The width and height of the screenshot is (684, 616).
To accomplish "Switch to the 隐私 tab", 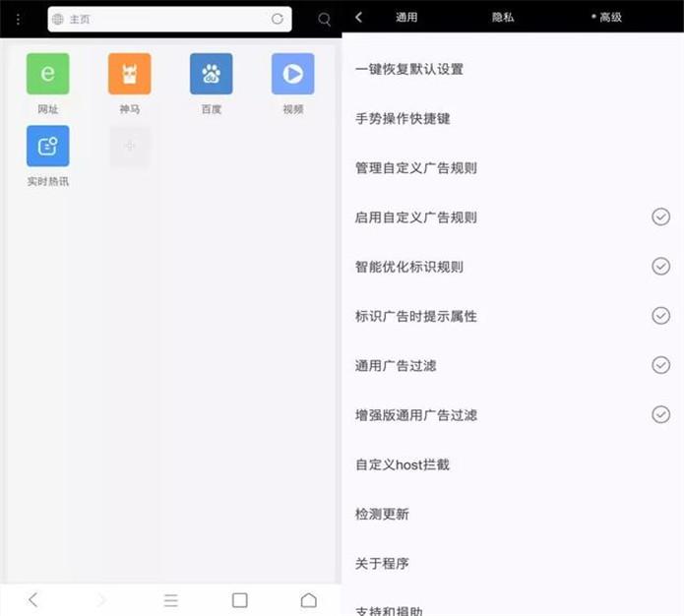I will coord(503,17).
